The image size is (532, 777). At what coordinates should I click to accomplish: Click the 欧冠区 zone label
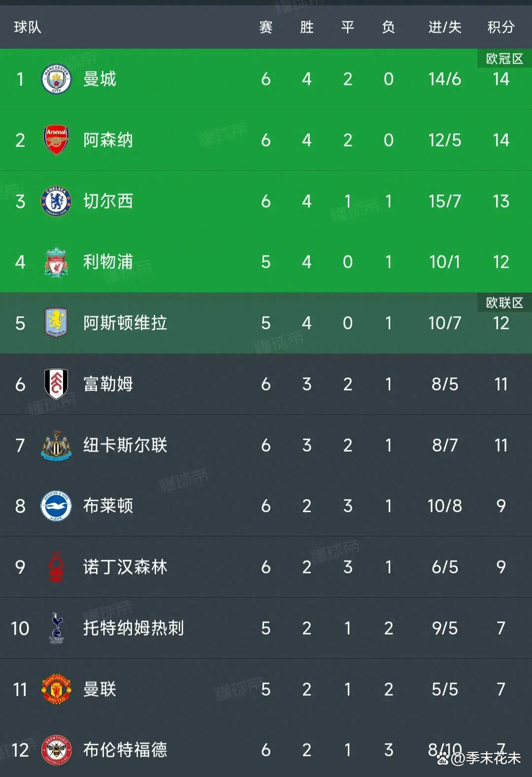(x=504, y=59)
